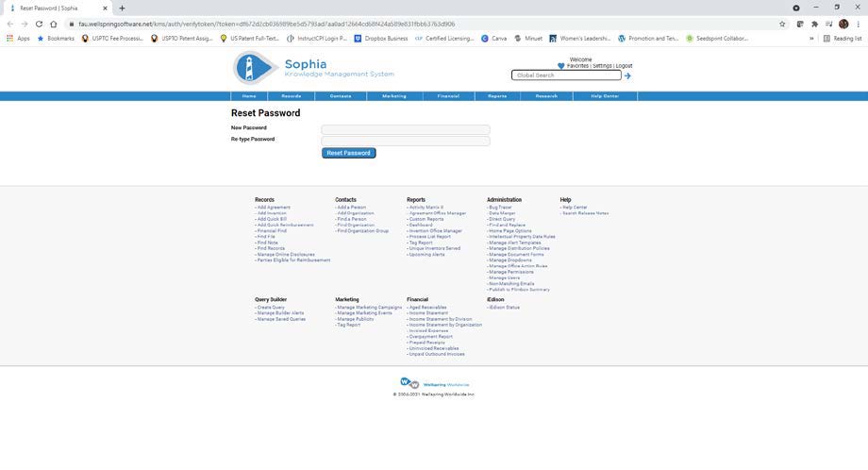Focus the New Password field
Screen dimensions: 868x470
[405, 129]
